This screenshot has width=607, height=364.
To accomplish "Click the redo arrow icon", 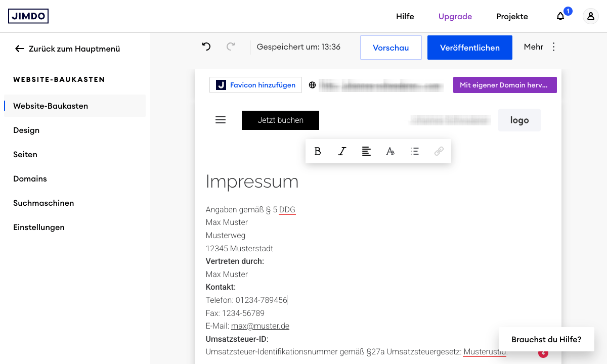I will 231,47.
